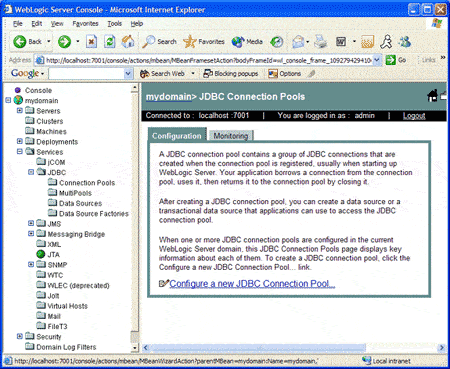Viewport: 450px width, 369px height.
Task: Click the Mail envelope toolbar icon
Action: pyautogui.click(x=298, y=42)
